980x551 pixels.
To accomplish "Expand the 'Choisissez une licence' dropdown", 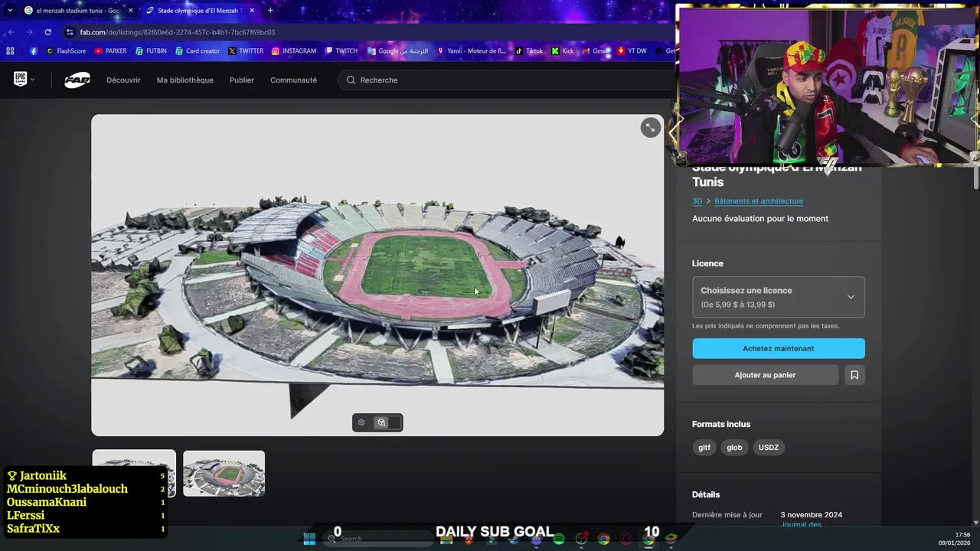I will point(779,297).
